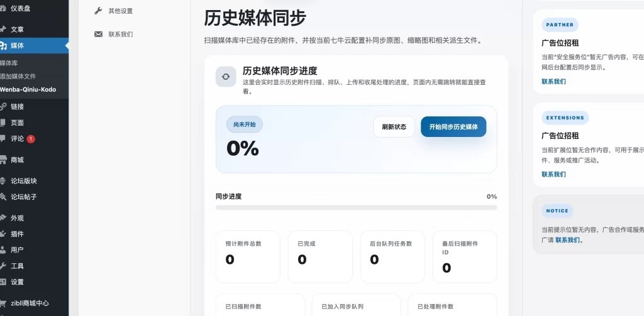Screen dimensions: 644x316
Task: Click 联系我们 link under PARTNER card
Action: click(x=553, y=82)
